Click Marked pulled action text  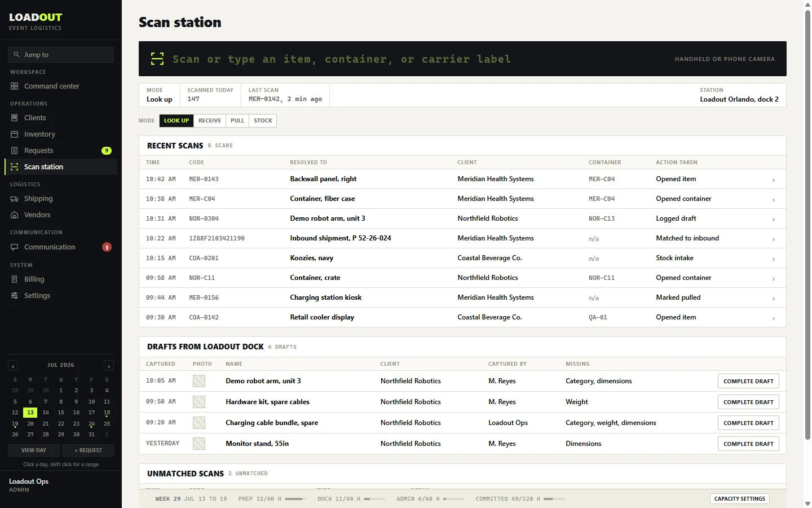click(678, 297)
